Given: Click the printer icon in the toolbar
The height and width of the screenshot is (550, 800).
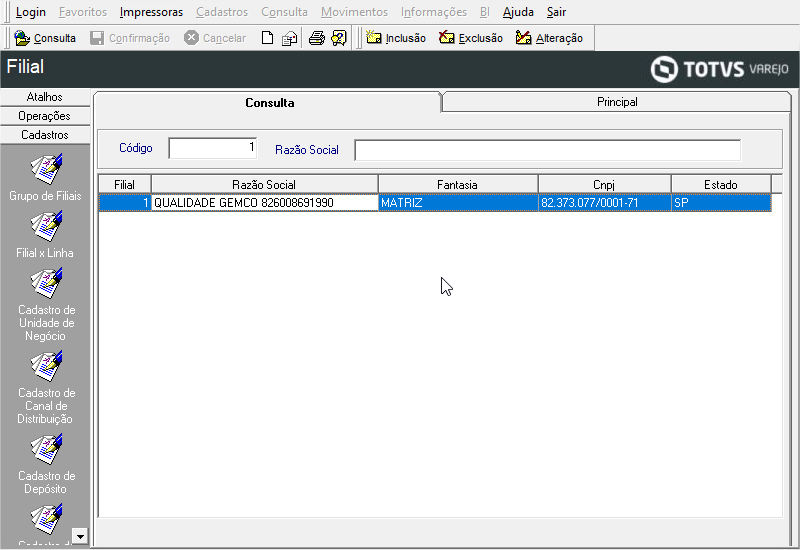Looking at the screenshot, I should (316, 38).
